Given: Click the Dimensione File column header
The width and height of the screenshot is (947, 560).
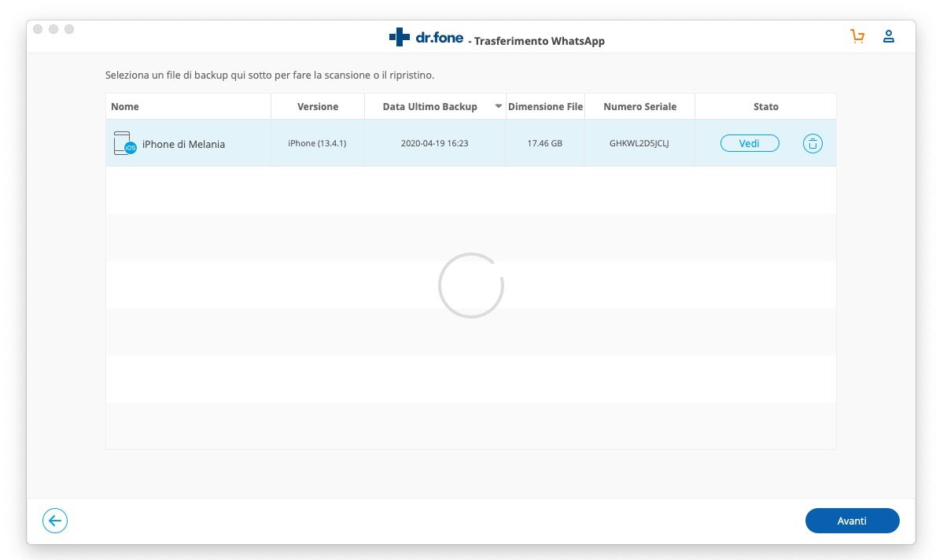Looking at the screenshot, I should pos(546,107).
